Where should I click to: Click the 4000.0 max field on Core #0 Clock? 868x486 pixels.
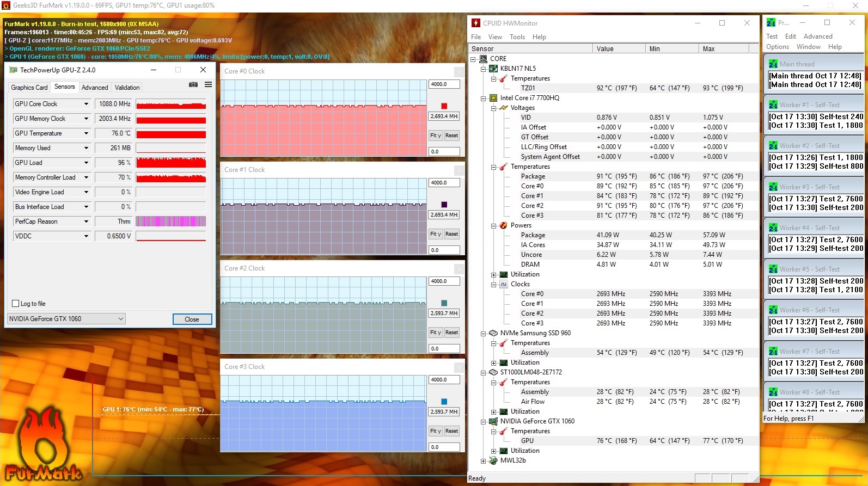click(444, 84)
